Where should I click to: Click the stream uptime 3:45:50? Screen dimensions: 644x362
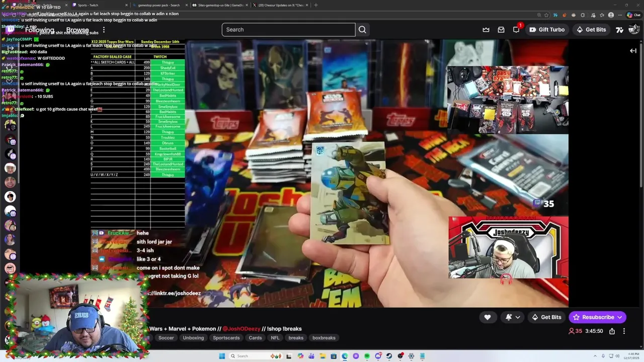[x=594, y=331]
